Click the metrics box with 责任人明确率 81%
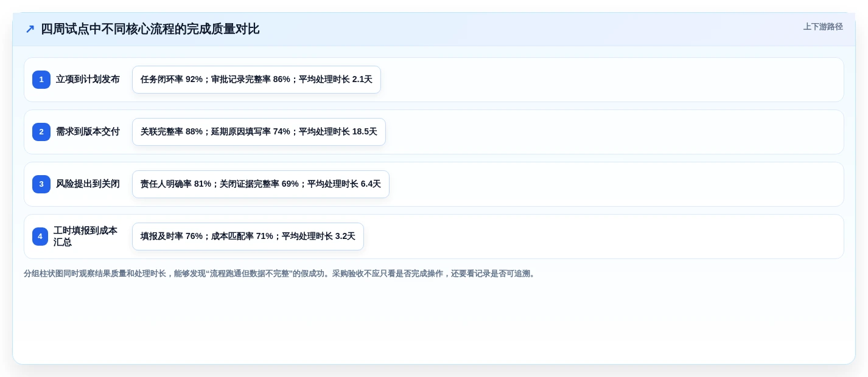This screenshot has width=868, height=377. [x=261, y=184]
